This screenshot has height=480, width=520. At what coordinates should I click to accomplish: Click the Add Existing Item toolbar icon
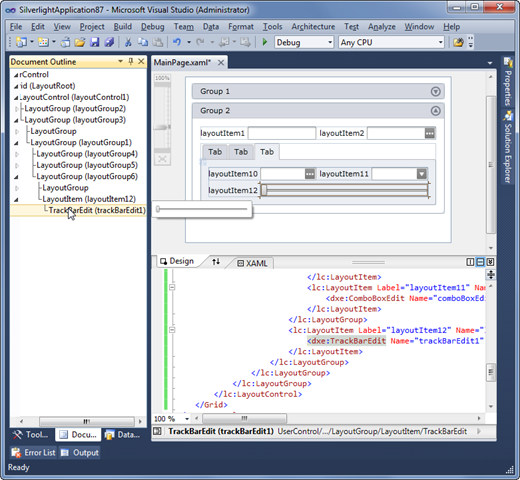pos(65,42)
